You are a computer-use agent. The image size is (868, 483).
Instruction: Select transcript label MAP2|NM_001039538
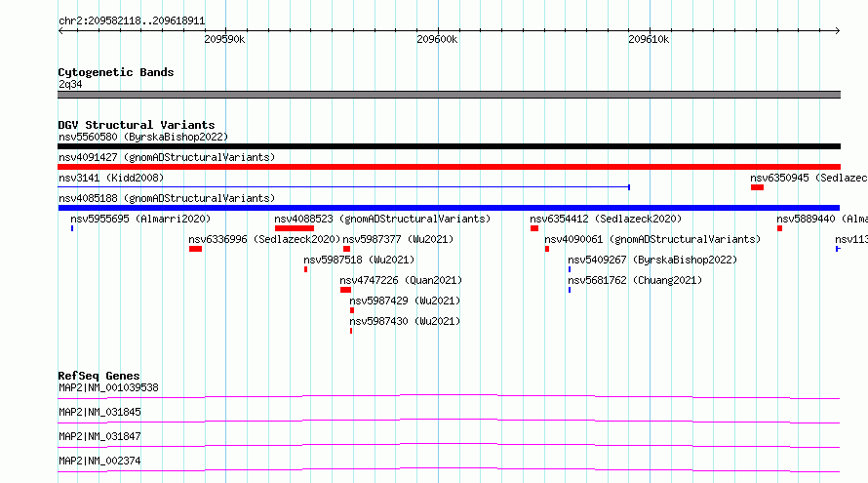[108, 387]
